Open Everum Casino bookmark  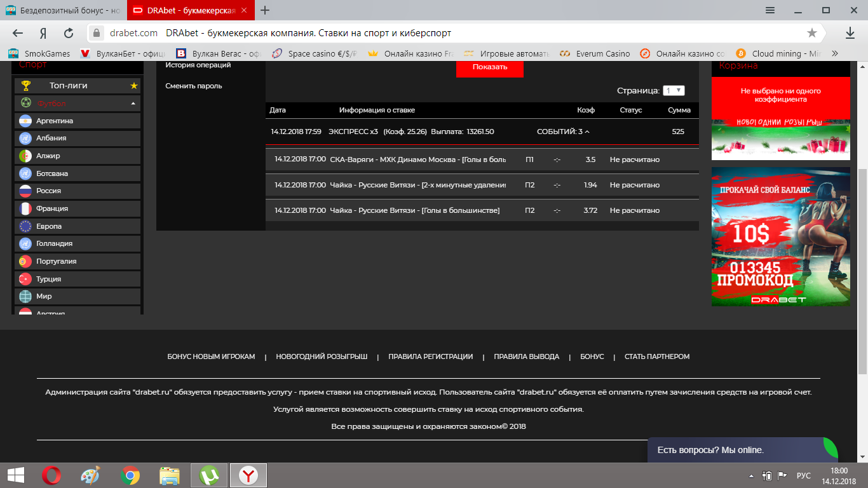click(x=594, y=53)
